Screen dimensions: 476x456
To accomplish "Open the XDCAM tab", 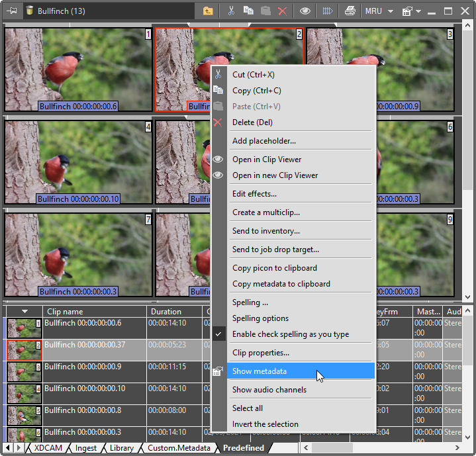I will tap(48, 448).
